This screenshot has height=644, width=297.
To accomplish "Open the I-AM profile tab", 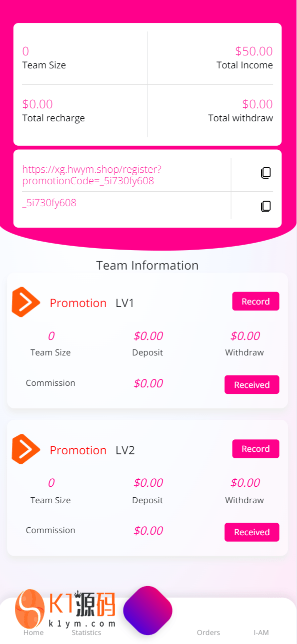I will point(261,633).
